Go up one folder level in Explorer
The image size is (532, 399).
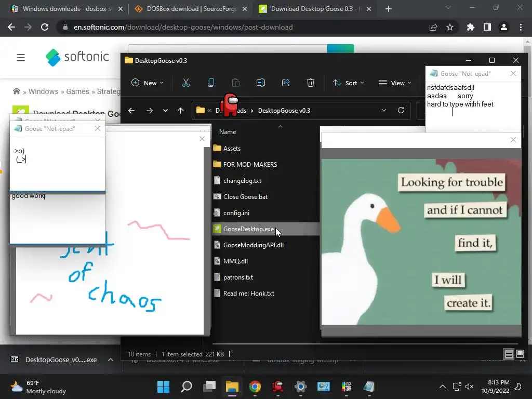pos(180,111)
